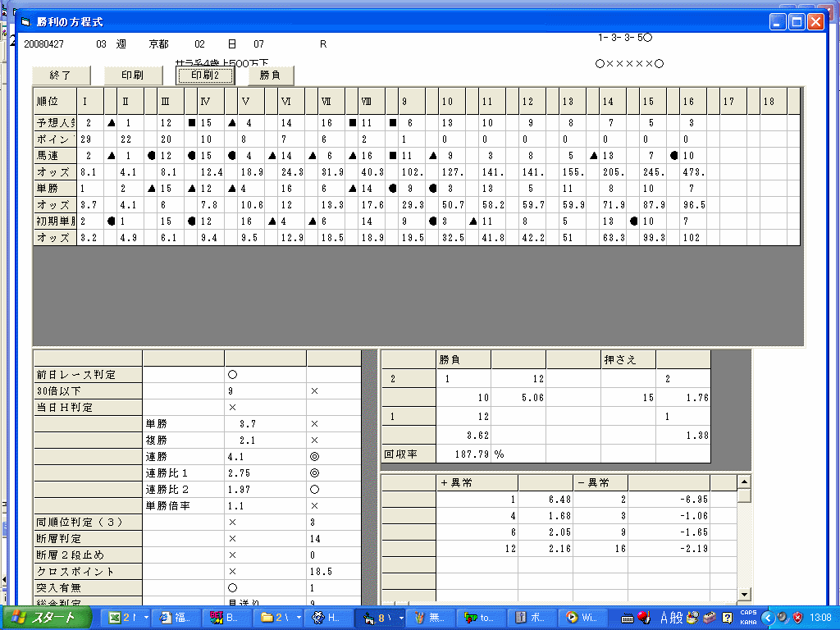The image size is (840, 630).
Task: Click the red security shield tray icon
Action: pos(797,619)
